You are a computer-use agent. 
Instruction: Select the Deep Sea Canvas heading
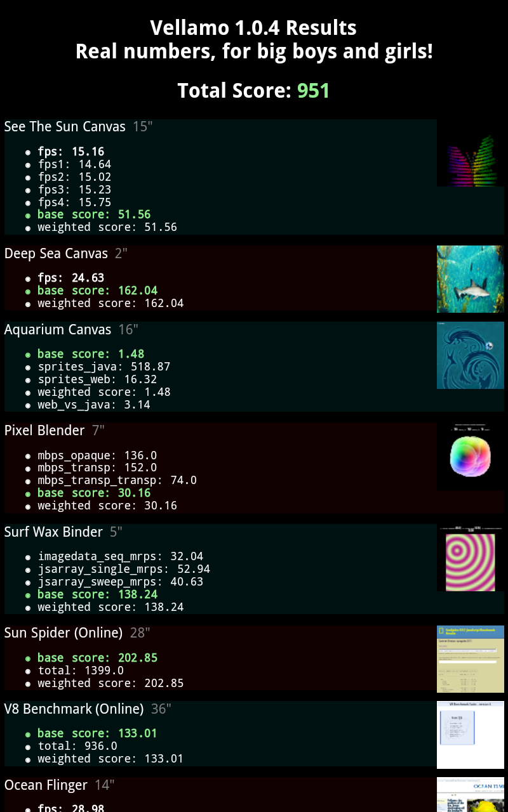point(56,254)
